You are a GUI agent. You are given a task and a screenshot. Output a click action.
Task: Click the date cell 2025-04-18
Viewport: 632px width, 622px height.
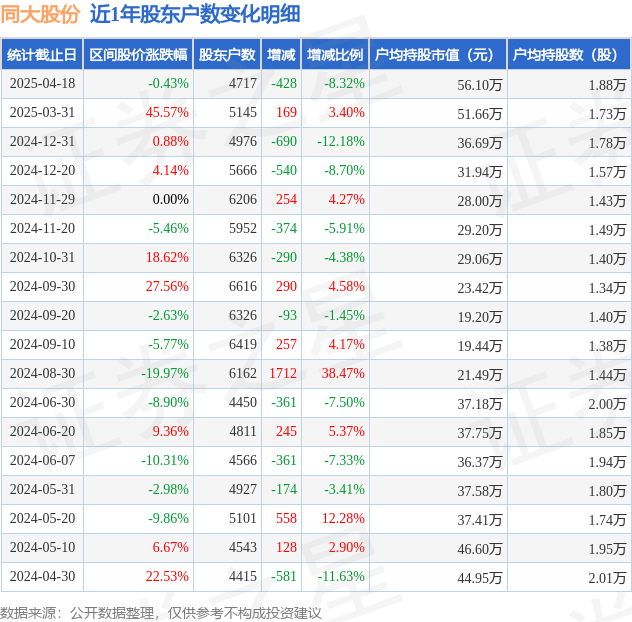42,83
